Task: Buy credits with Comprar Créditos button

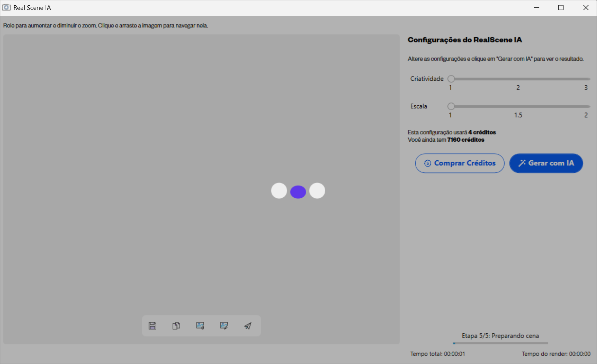Action: click(460, 163)
